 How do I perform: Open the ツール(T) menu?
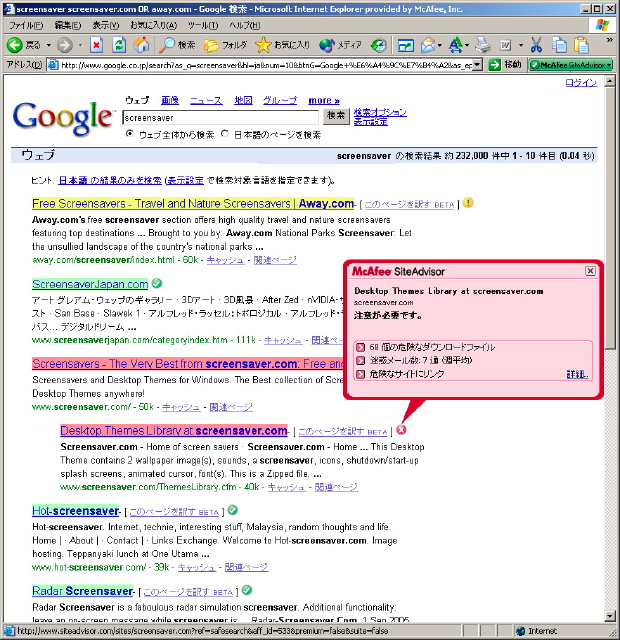[x=203, y=25]
